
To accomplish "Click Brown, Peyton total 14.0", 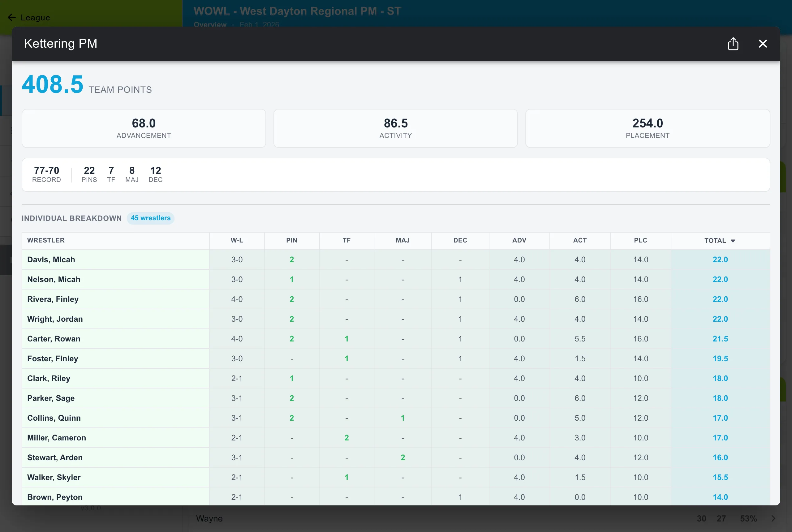I will point(720,497).
